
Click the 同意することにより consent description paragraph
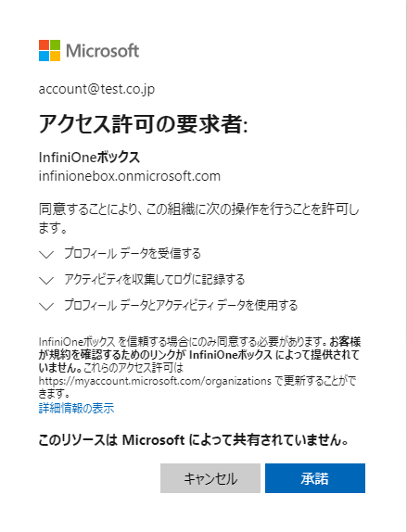(199, 218)
